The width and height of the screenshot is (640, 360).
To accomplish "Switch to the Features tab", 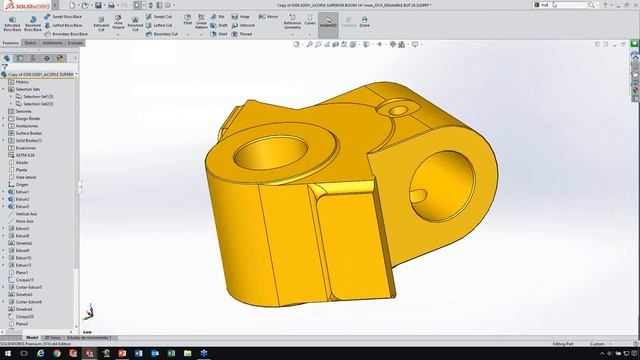I will click(11, 43).
